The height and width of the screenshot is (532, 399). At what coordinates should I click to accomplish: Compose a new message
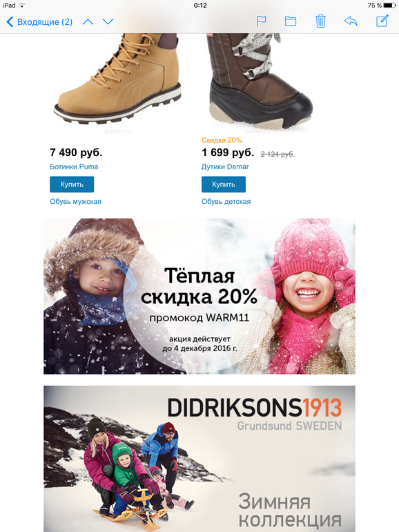382,21
